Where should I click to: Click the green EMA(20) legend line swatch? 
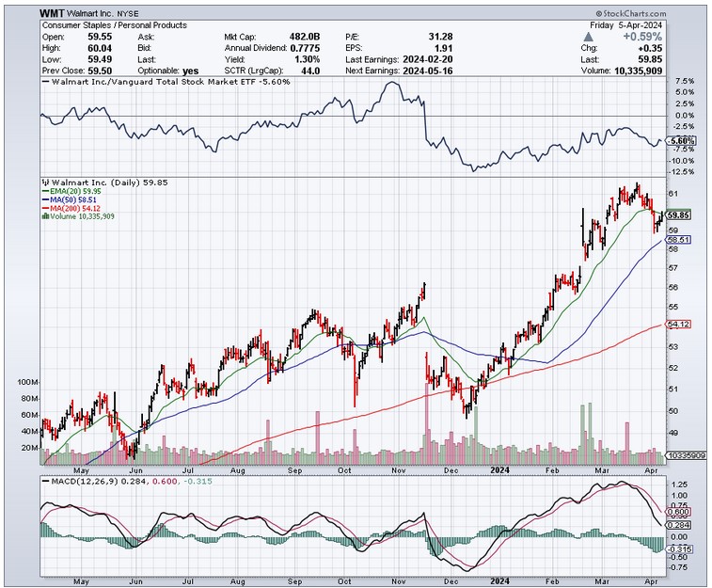[x=43, y=191]
